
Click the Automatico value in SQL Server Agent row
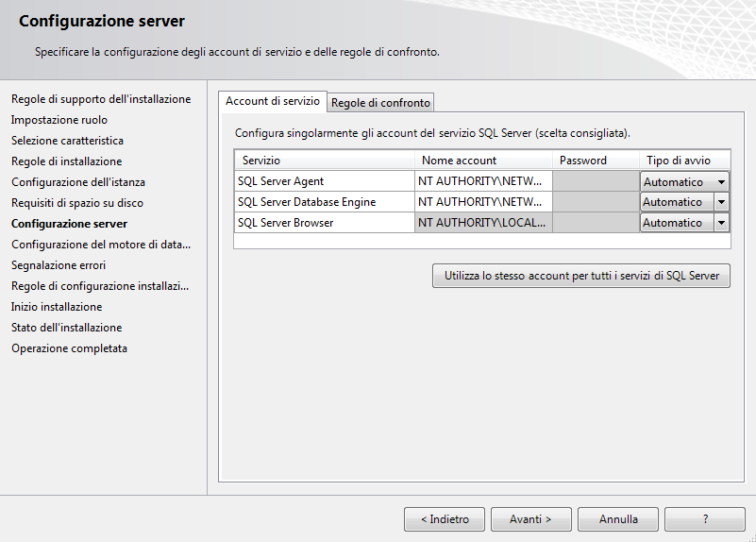[x=673, y=182]
